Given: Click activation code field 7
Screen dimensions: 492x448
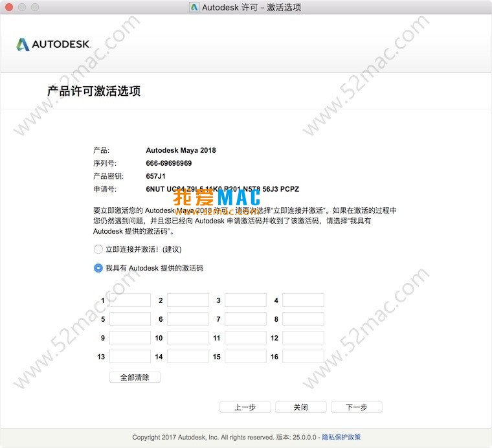Looking at the screenshot, I should tap(246, 319).
